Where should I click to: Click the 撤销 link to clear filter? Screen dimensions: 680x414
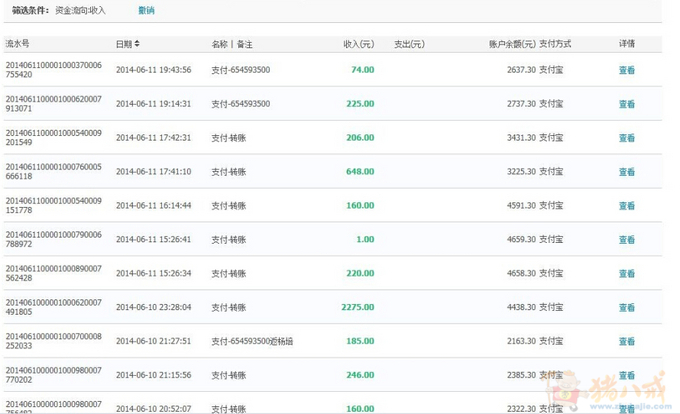(146, 10)
